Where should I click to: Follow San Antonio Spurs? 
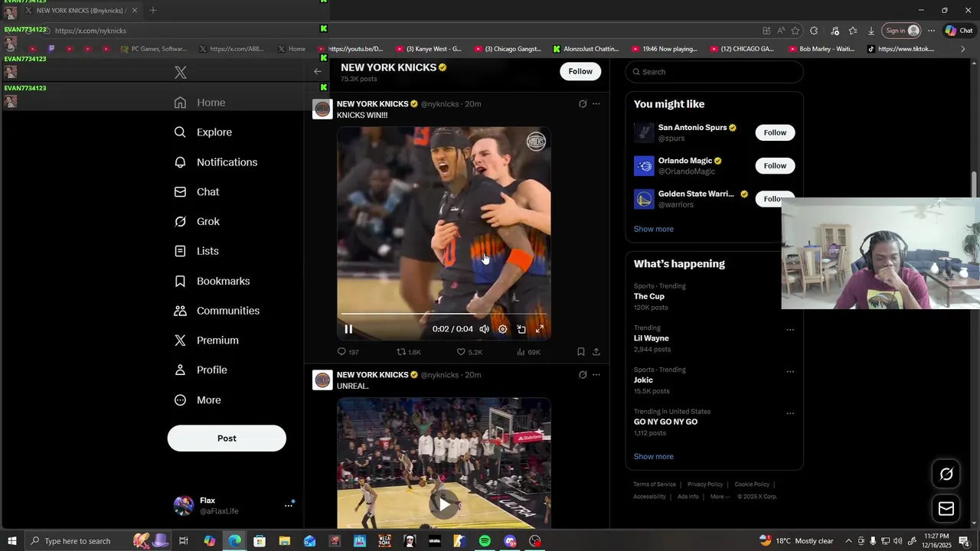[775, 132]
